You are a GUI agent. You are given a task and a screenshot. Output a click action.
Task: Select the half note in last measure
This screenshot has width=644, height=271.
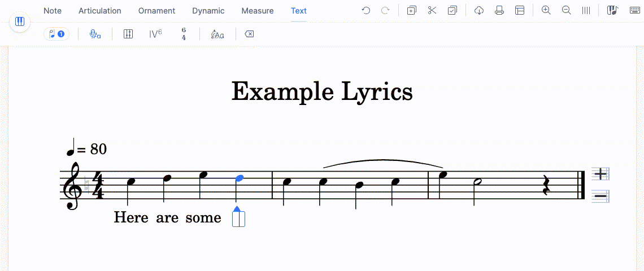[x=478, y=182]
